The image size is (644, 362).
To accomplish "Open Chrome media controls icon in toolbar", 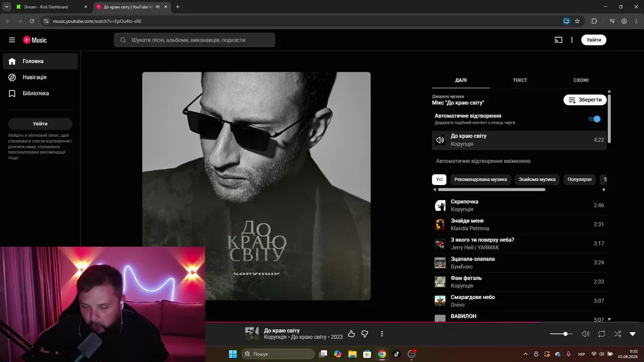I will (x=612, y=21).
